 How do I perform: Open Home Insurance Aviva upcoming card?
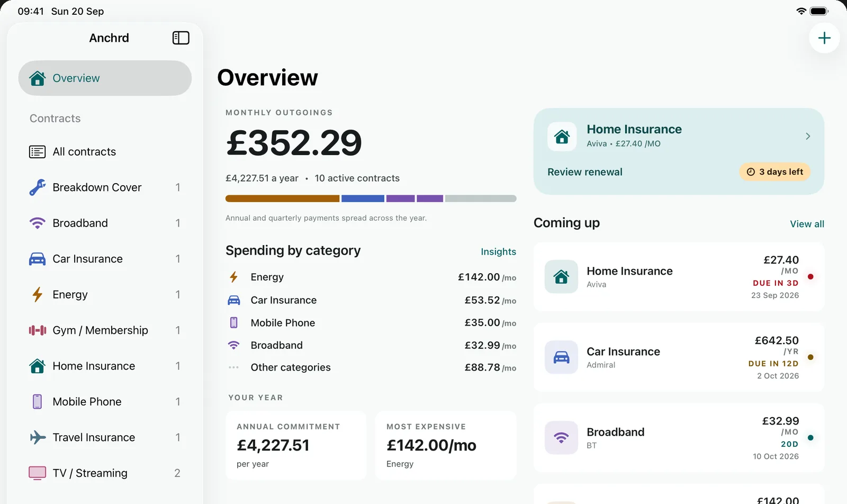click(679, 277)
